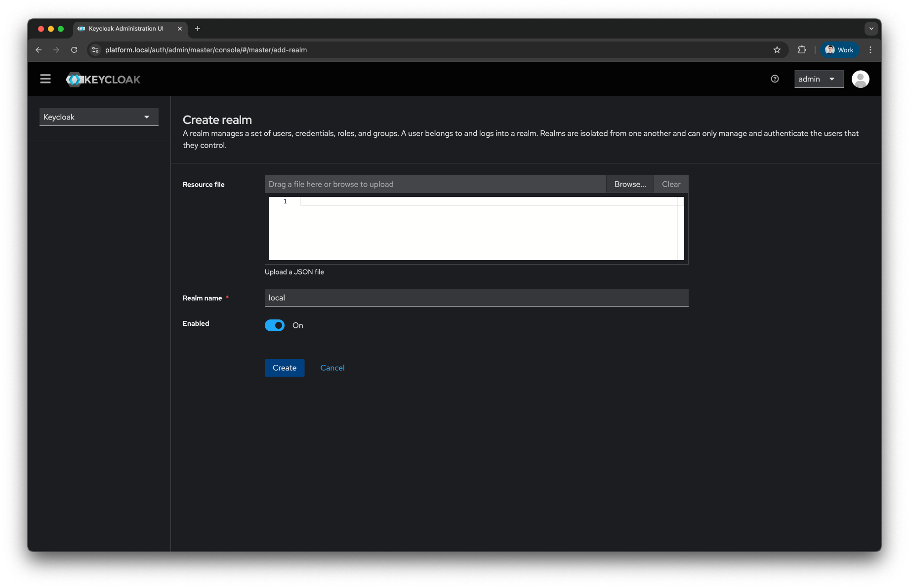The width and height of the screenshot is (909, 588).
Task: Select the Keycloak Administration UI tab
Action: [126, 29]
